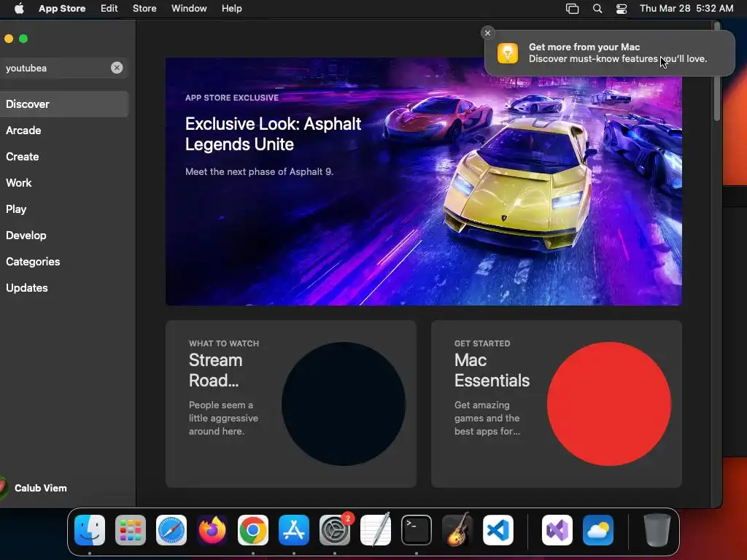Screen dimensions: 747x560
Task: Open Launchpad in the Dock
Action: [131, 530]
